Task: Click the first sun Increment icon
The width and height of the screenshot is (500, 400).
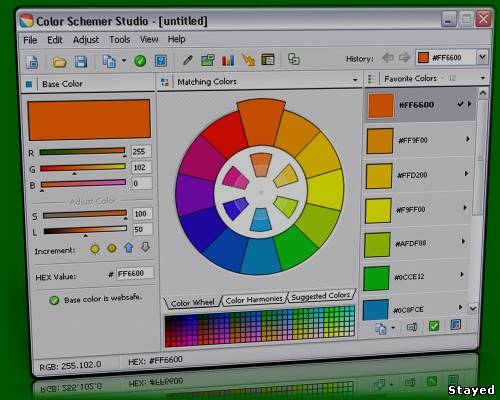Action: click(95, 249)
